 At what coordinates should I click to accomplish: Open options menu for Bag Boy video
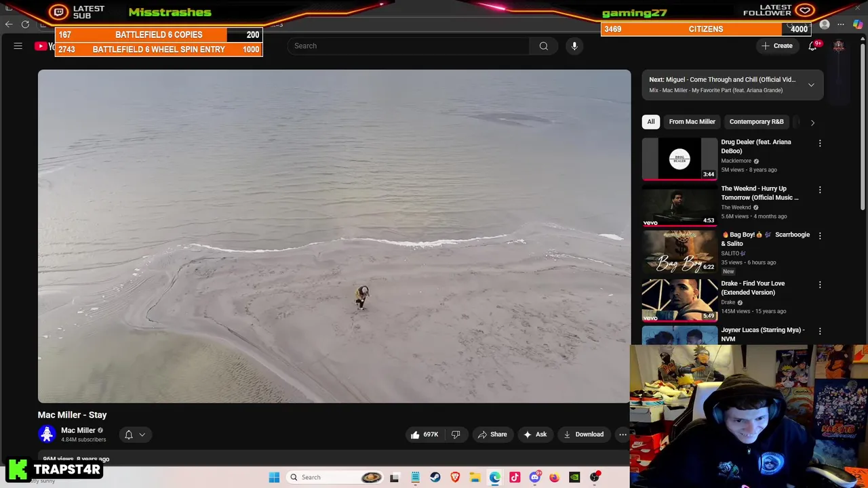pos(820,236)
